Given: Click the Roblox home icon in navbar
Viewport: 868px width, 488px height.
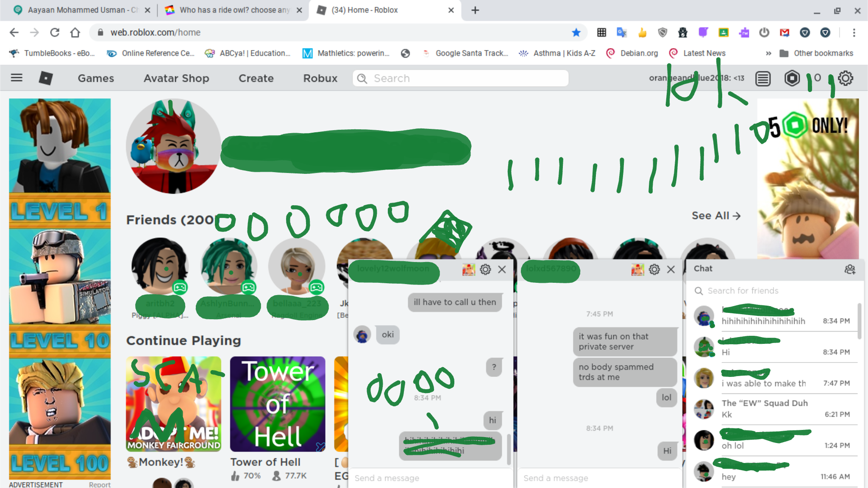Looking at the screenshot, I should [46, 78].
